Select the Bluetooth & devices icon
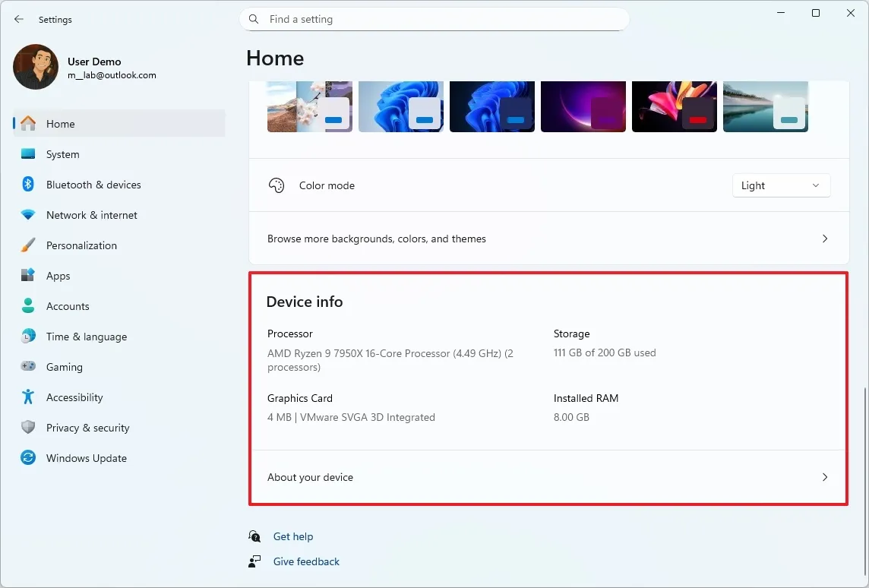 pyautogui.click(x=28, y=185)
